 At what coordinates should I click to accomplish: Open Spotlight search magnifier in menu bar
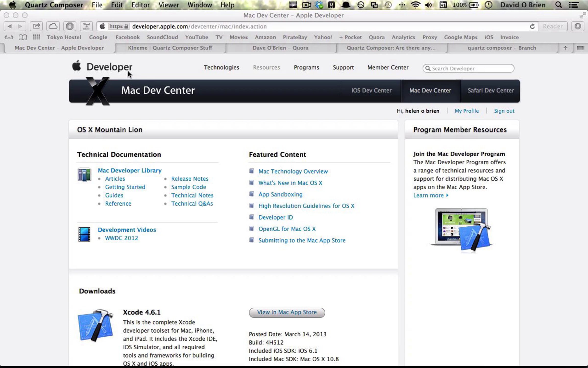coord(559,5)
